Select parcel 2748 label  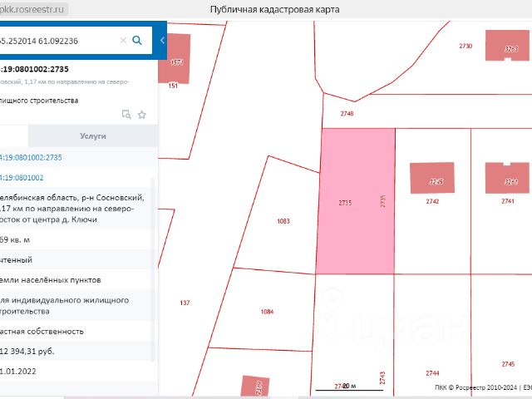click(347, 114)
